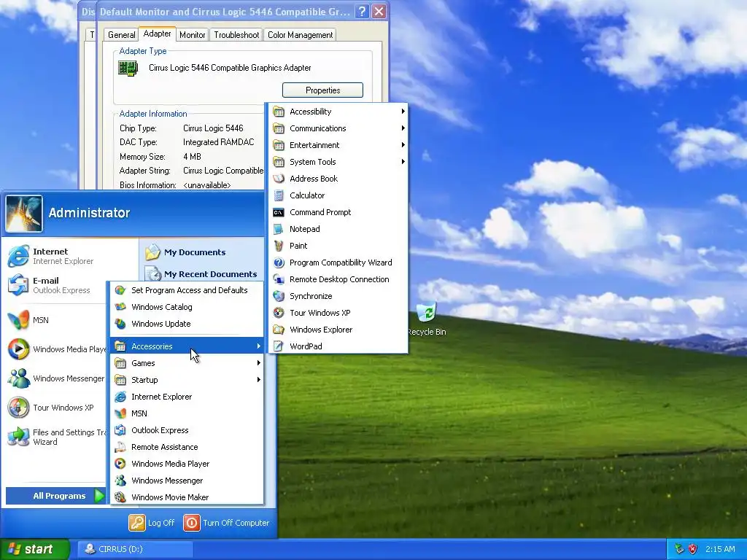Click Tour Windows XP icon in left column
Viewport: 747px width, 560px height.
pos(18,408)
